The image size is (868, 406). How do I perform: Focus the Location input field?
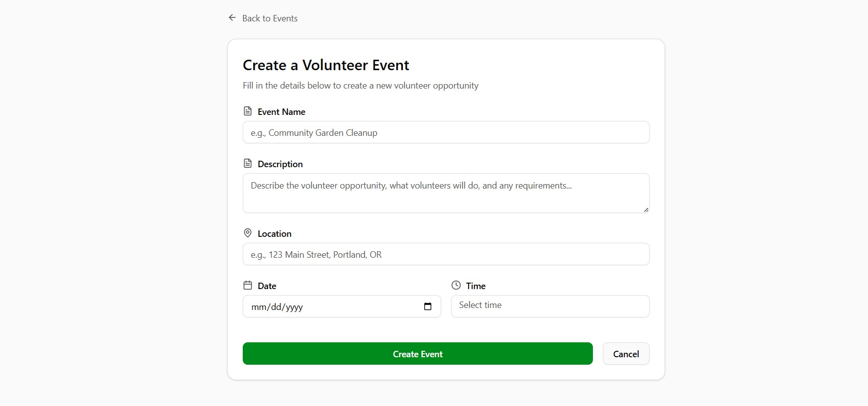[446, 254]
